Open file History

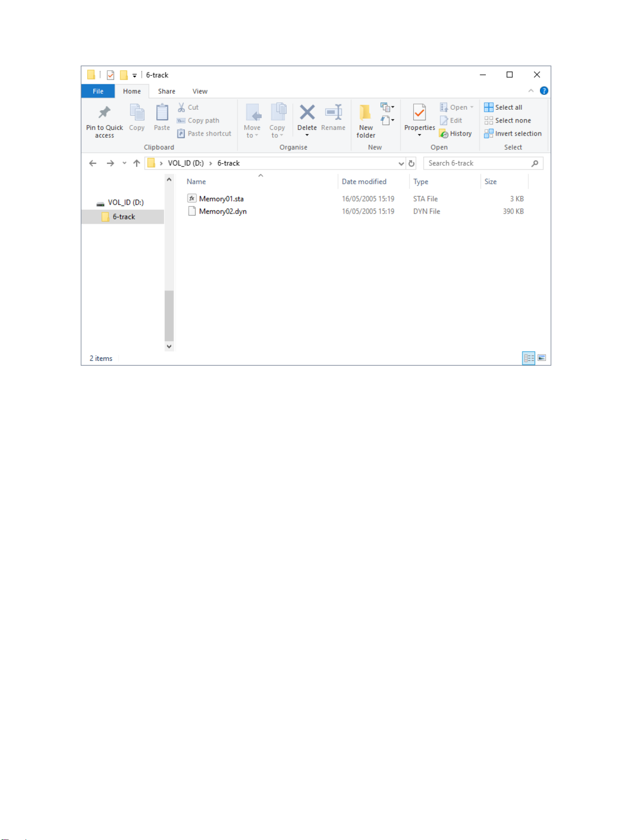pos(456,134)
